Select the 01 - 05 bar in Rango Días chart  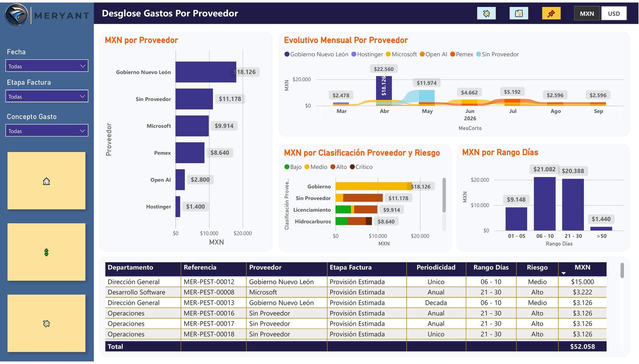coord(516,219)
